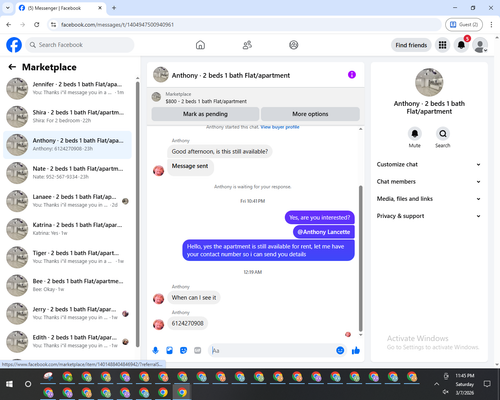The image size is (500, 400).
Task: Open Edith's conversation
Action: [67, 342]
